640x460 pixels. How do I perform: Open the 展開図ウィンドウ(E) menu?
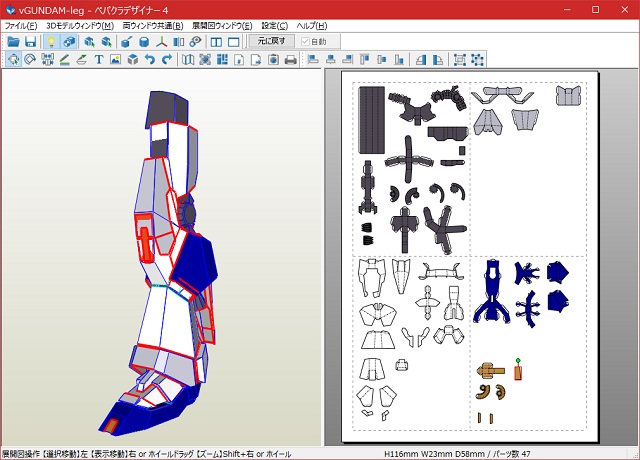pos(222,26)
